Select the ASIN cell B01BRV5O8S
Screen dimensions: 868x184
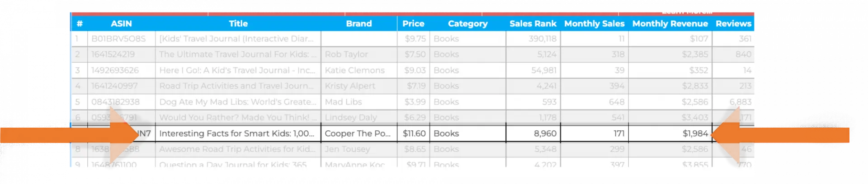click(x=118, y=39)
